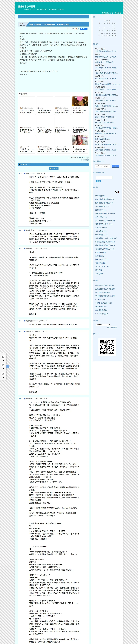Open link 手機版小小羊園地 (鏡像)
138x644 pixels.
[104, 285]
